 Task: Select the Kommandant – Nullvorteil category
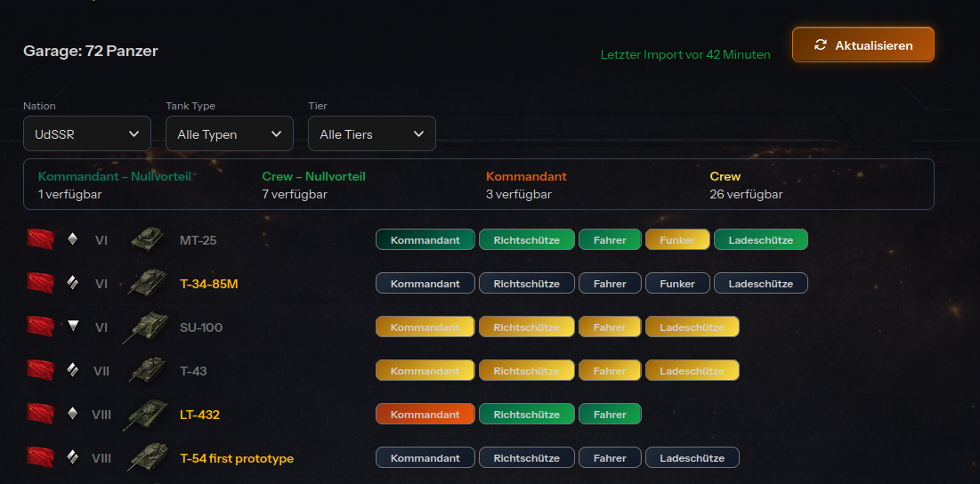115,177
